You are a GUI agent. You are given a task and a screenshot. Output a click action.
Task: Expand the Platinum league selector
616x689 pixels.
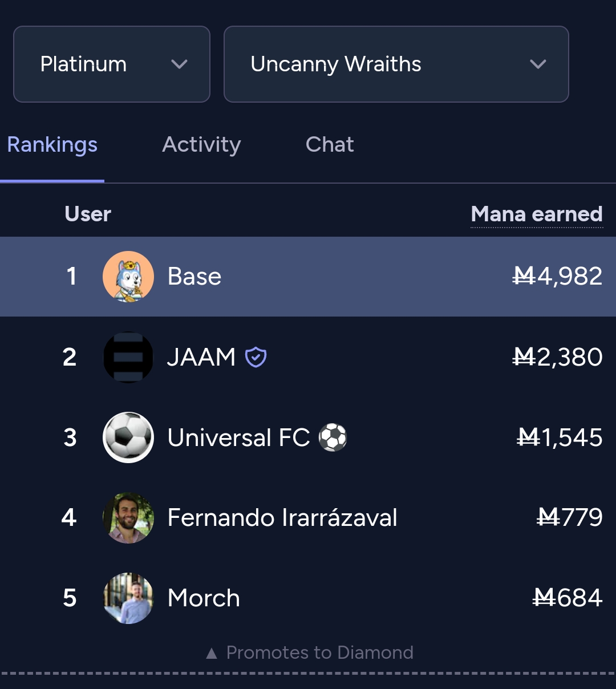pyautogui.click(x=112, y=64)
